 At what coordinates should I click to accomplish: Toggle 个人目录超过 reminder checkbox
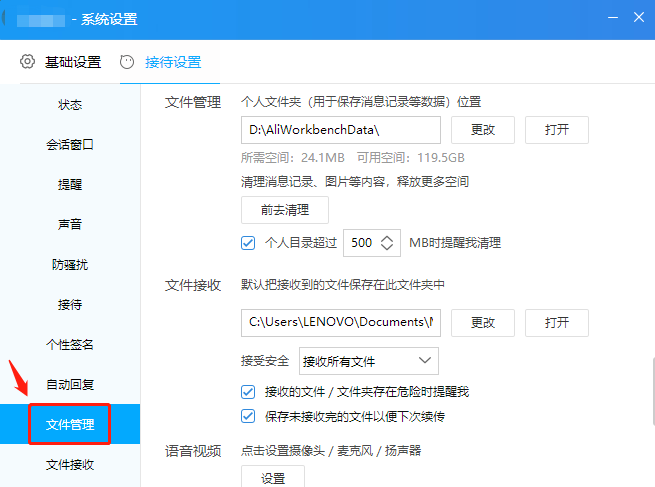[248, 243]
